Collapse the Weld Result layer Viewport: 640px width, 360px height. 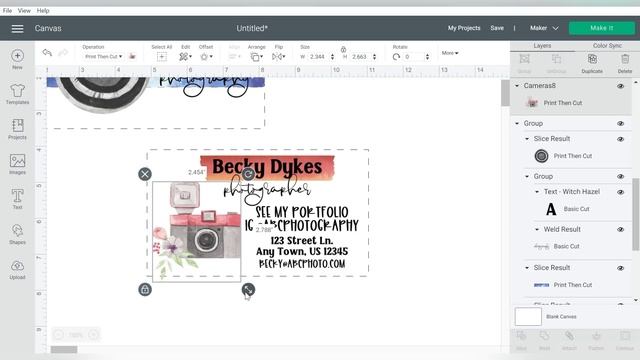click(x=537, y=229)
